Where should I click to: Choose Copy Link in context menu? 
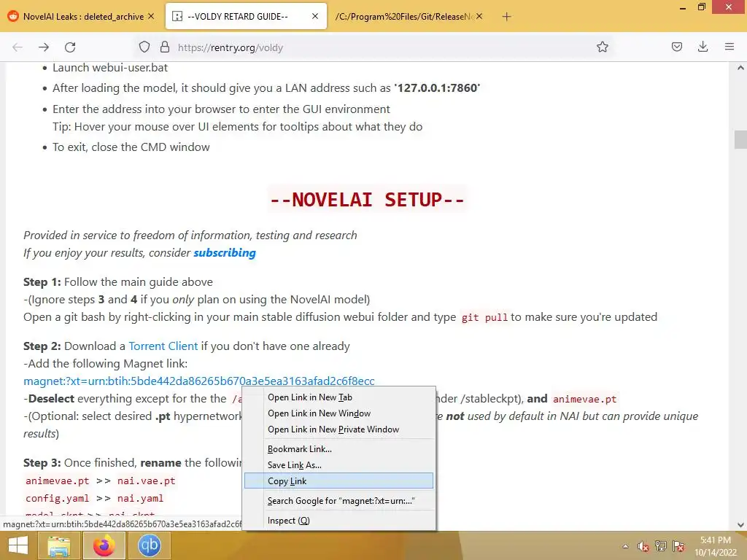[338, 481]
